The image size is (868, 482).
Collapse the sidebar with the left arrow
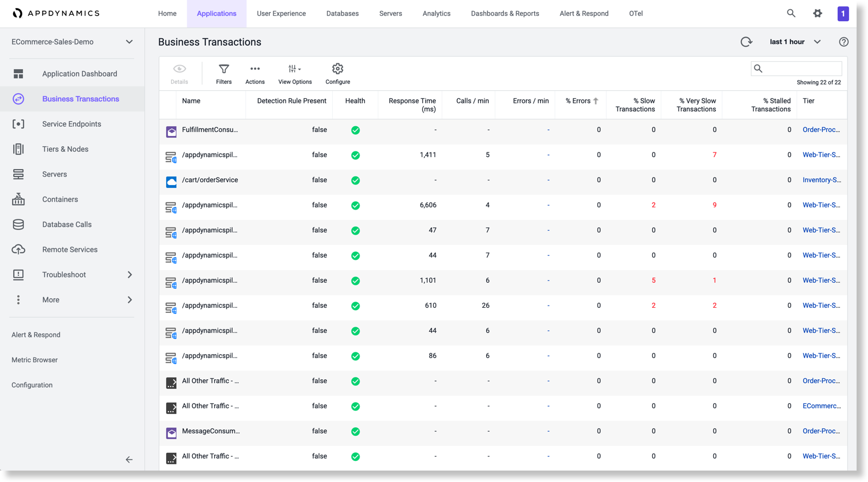tap(129, 460)
